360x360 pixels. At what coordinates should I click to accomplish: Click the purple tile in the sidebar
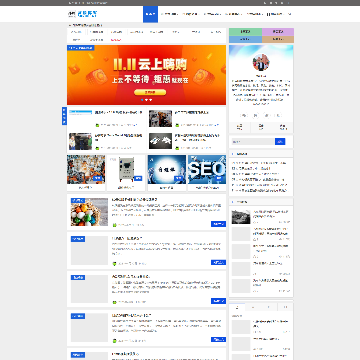(278, 32)
